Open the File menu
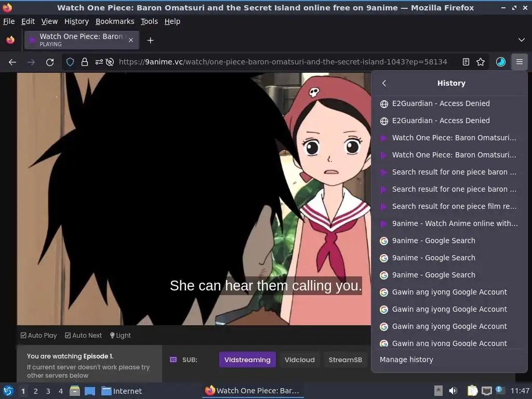The image size is (532, 399). coord(9,21)
